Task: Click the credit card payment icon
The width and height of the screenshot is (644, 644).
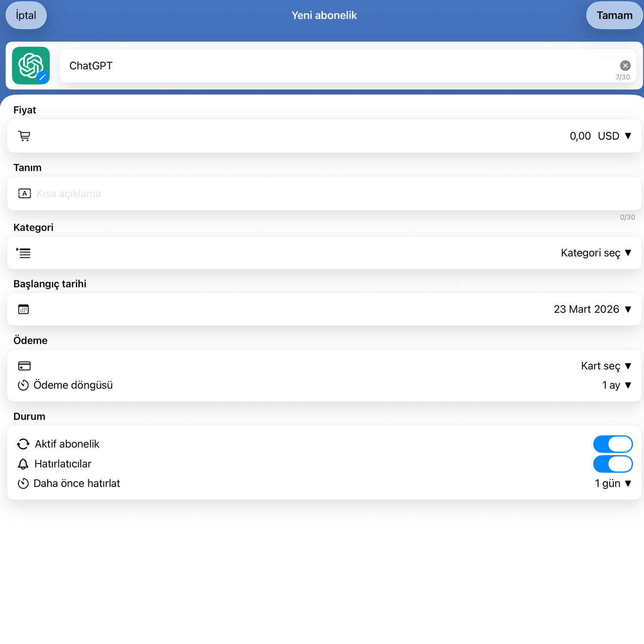Action: click(x=24, y=366)
